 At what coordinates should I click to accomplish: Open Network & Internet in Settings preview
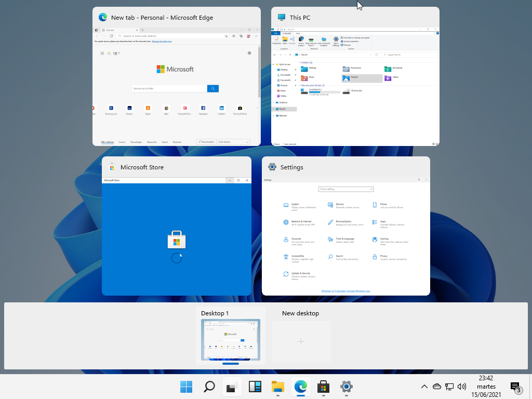(299, 223)
